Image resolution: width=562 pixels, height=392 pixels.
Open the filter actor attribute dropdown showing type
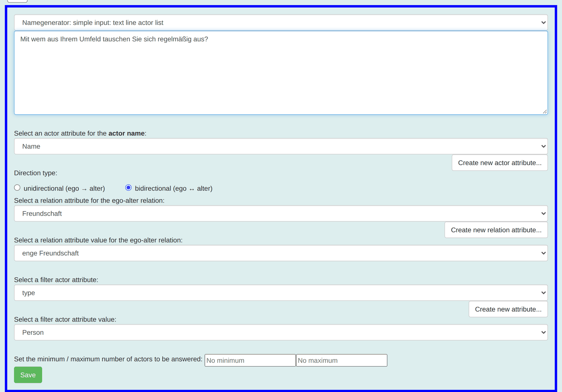tap(281, 293)
